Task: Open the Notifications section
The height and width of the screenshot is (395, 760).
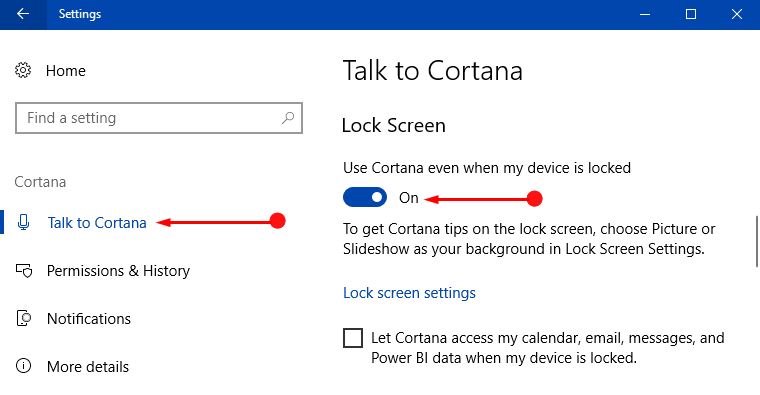Action: (x=89, y=318)
